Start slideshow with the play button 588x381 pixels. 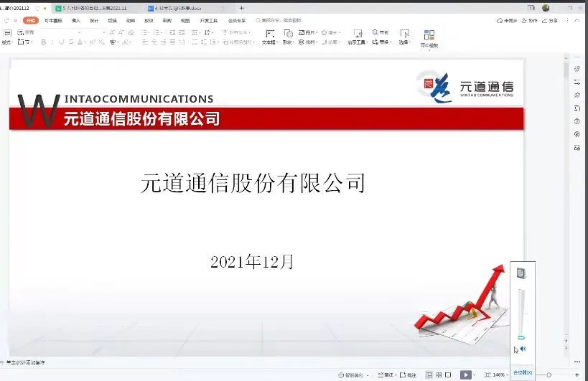click(465, 375)
